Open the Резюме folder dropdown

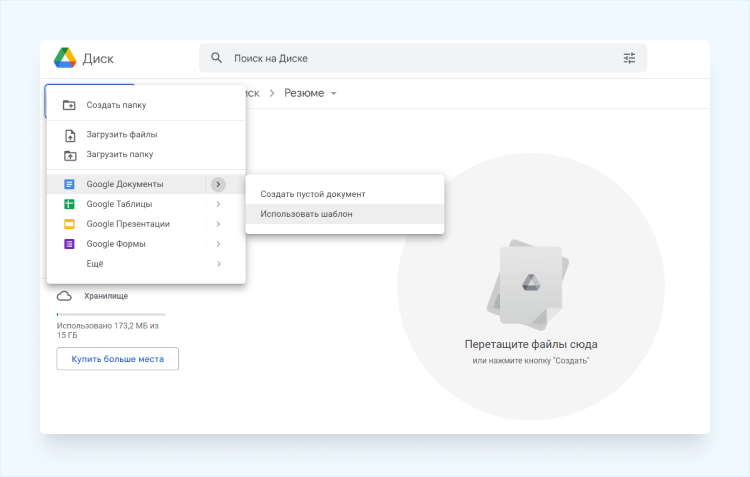click(x=334, y=93)
